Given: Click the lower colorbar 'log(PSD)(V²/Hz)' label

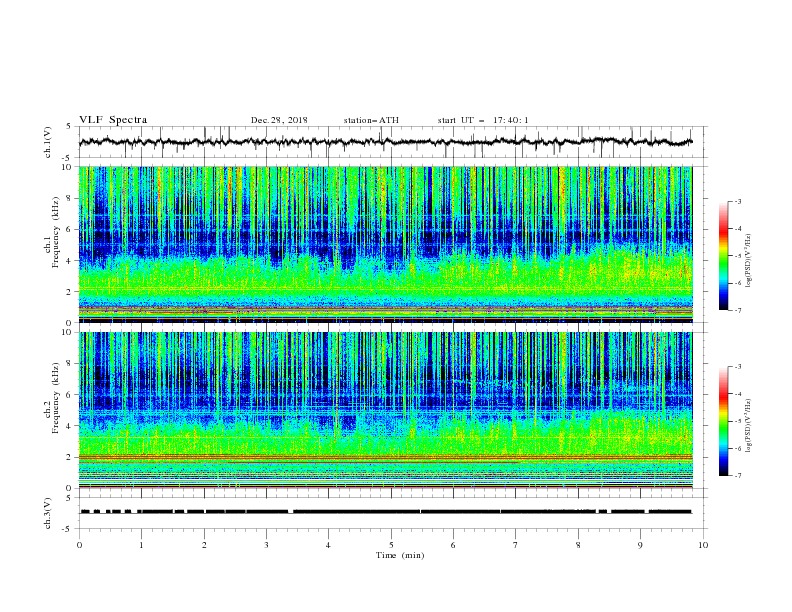Looking at the screenshot, I should tap(749, 425).
